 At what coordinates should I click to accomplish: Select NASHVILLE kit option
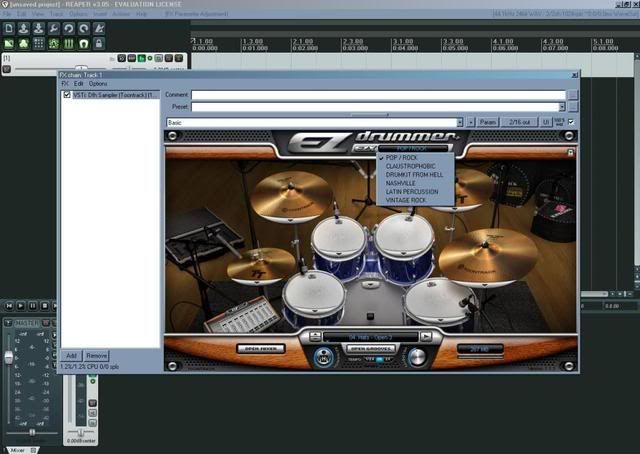(415, 183)
